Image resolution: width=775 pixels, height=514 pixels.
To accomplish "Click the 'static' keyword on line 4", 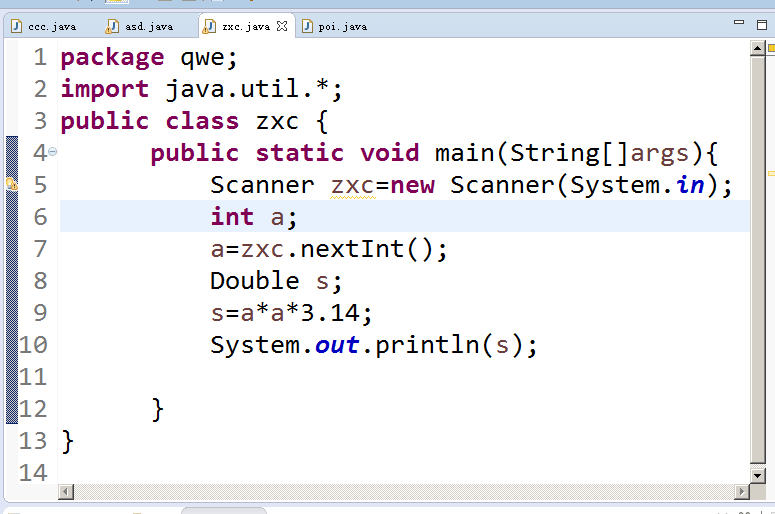I will (300, 153).
